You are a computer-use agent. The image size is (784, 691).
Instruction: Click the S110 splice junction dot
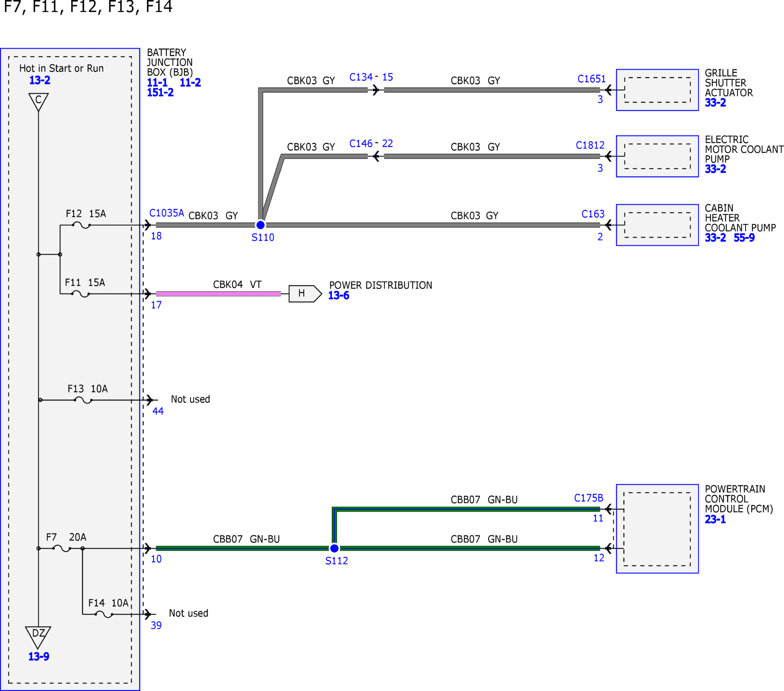click(261, 225)
